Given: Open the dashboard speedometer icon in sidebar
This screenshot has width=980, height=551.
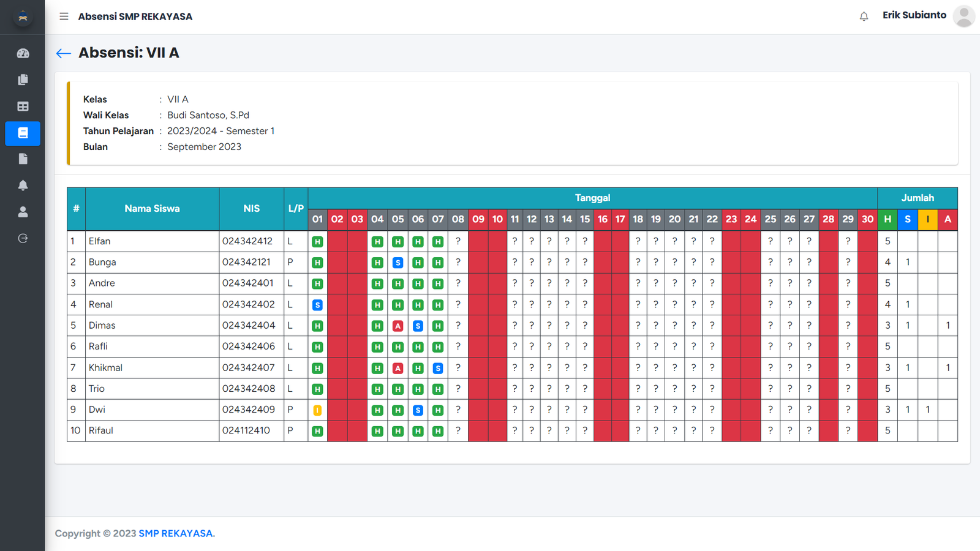Looking at the screenshot, I should pos(23,53).
